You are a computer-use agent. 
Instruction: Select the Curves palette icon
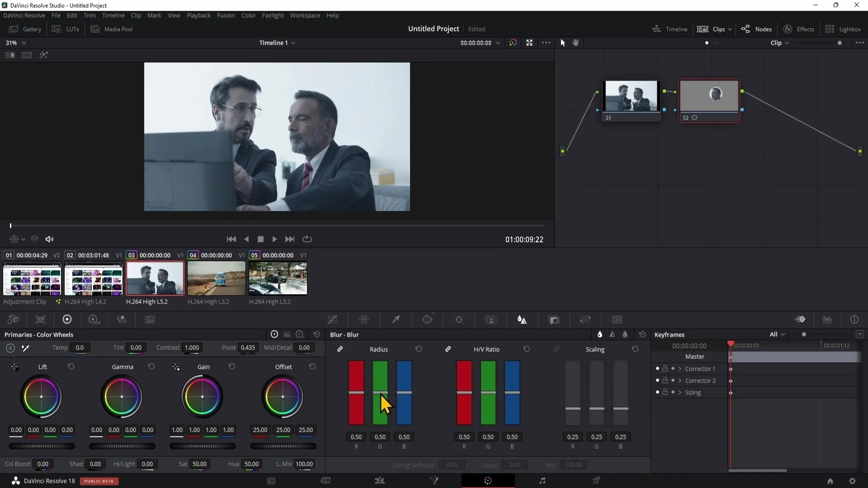click(x=332, y=319)
